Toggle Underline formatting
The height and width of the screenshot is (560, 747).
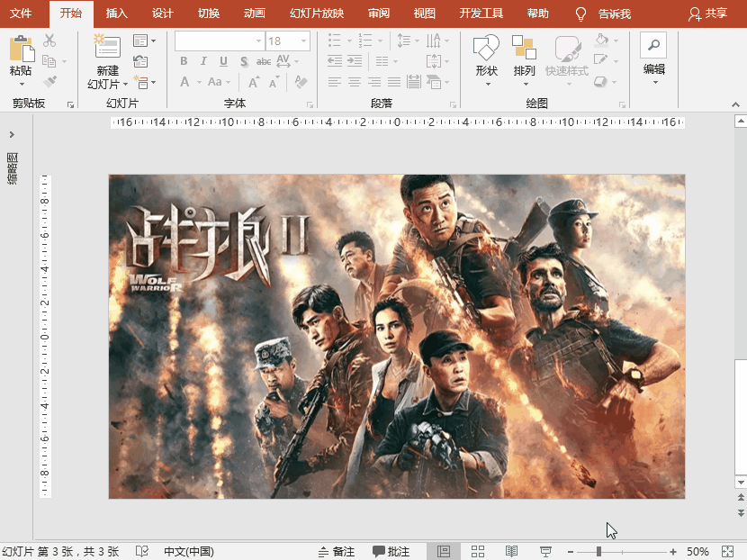tap(223, 61)
